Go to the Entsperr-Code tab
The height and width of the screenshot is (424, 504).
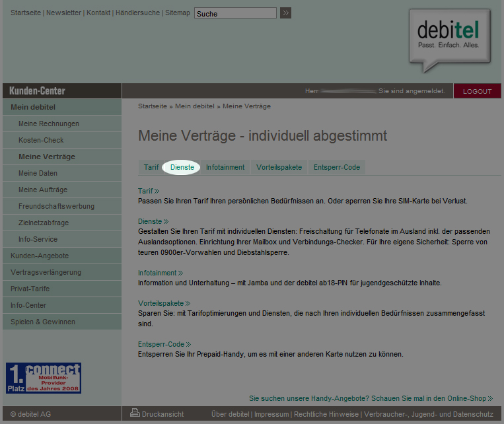click(x=336, y=168)
